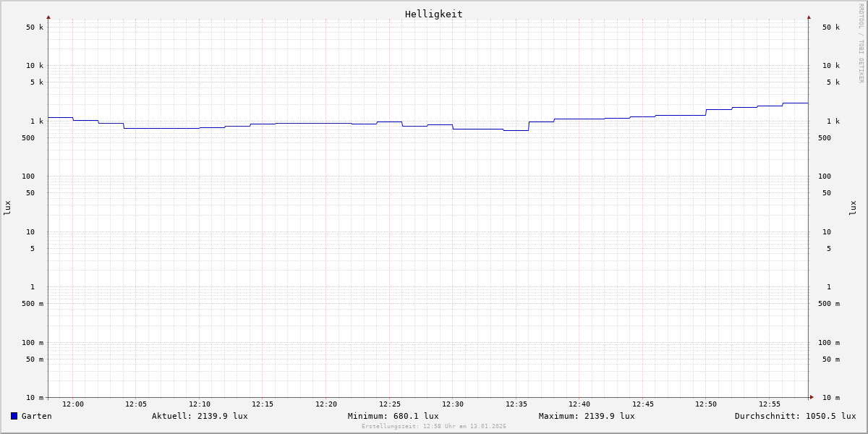Select the Aktuell 2139.9 lux value
868x434 pixels.
[200, 416]
